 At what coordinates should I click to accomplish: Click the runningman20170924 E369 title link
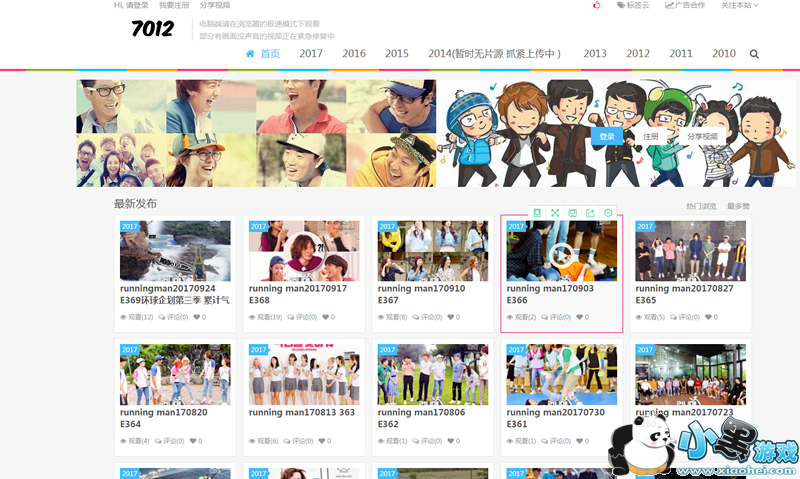coord(174,294)
